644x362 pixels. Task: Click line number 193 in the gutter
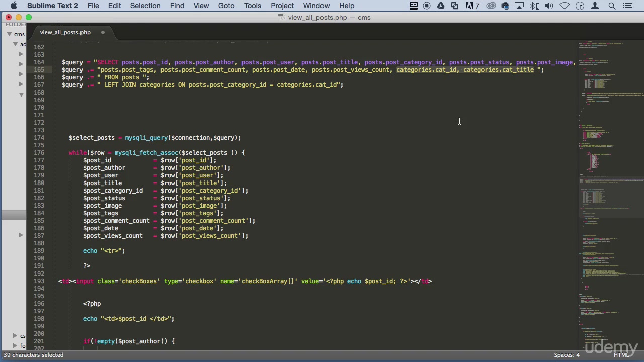[39, 281]
